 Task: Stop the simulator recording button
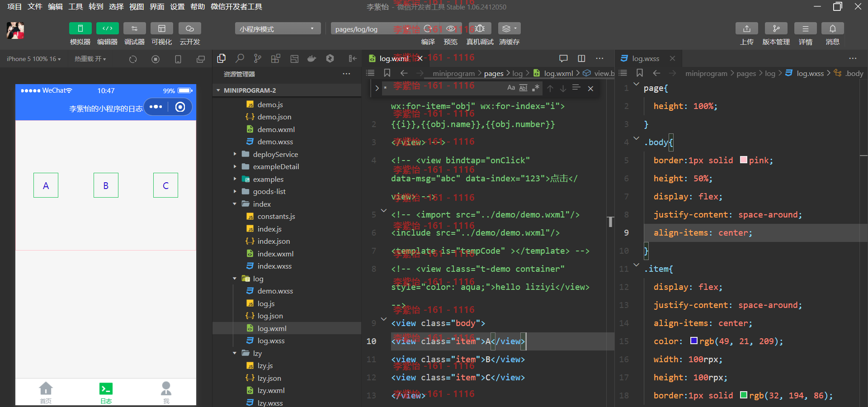point(156,59)
